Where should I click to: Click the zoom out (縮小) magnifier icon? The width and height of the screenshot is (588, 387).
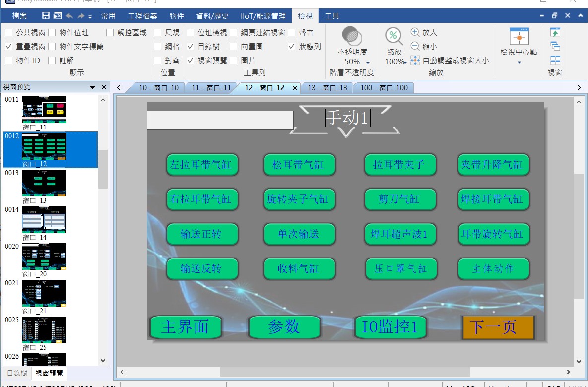pos(415,46)
